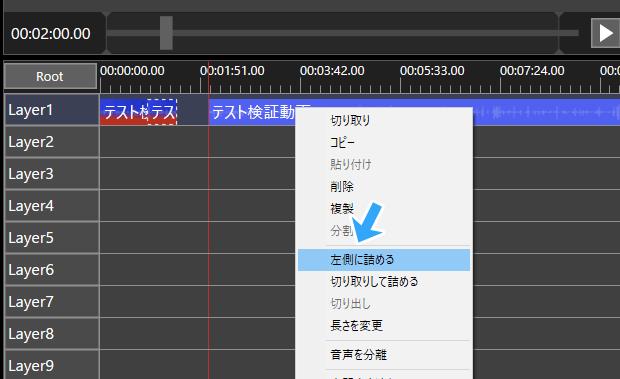Click the Root button
Image resolution: width=620 pixels, height=379 pixels.
click(50, 76)
